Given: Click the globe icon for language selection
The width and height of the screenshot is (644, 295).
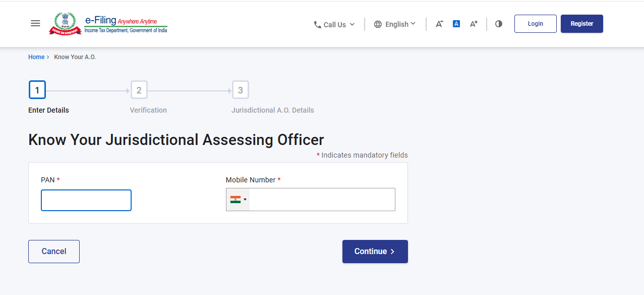Looking at the screenshot, I should [x=377, y=24].
